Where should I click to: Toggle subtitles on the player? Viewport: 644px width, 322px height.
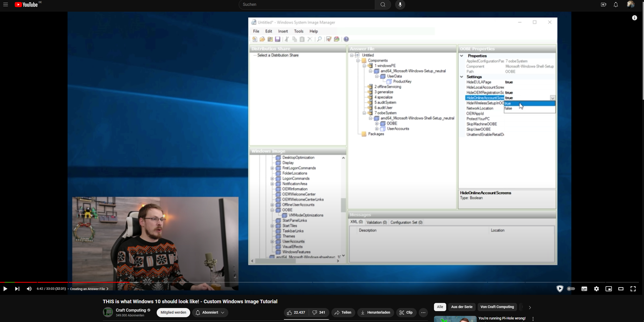pos(584,289)
